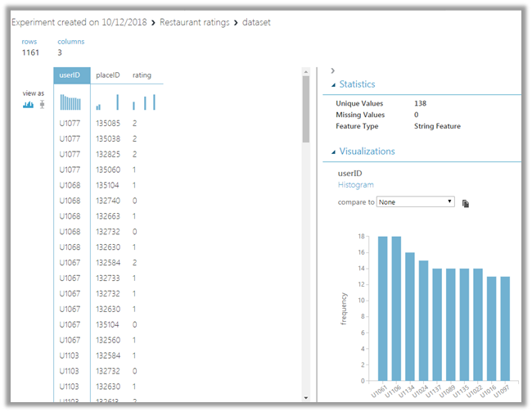
Task: Click the Histogram link
Action: pos(356,185)
